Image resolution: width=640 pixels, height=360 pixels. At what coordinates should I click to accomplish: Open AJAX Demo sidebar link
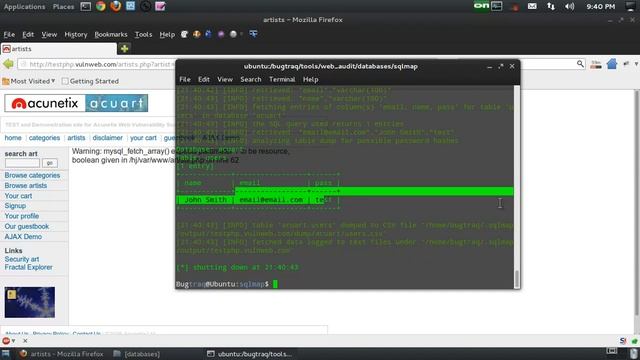23,236
